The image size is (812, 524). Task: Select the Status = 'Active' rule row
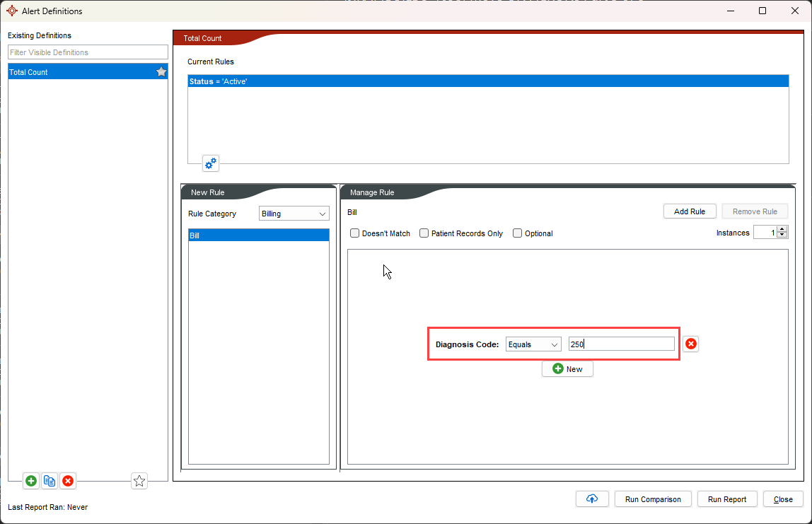coord(488,81)
